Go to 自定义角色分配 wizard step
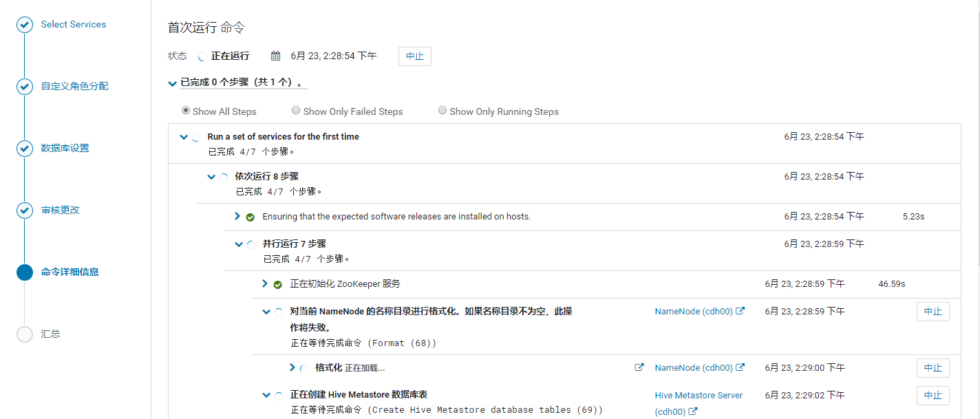 click(74, 86)
